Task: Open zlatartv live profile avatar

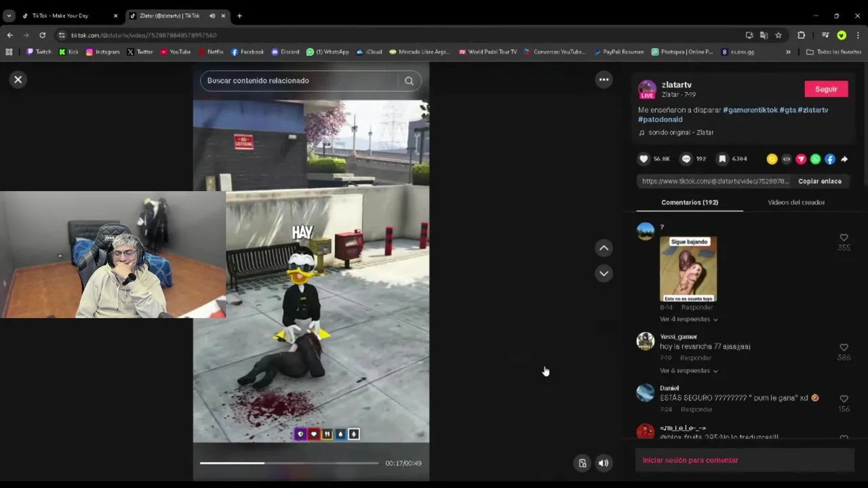Action: 648,89
